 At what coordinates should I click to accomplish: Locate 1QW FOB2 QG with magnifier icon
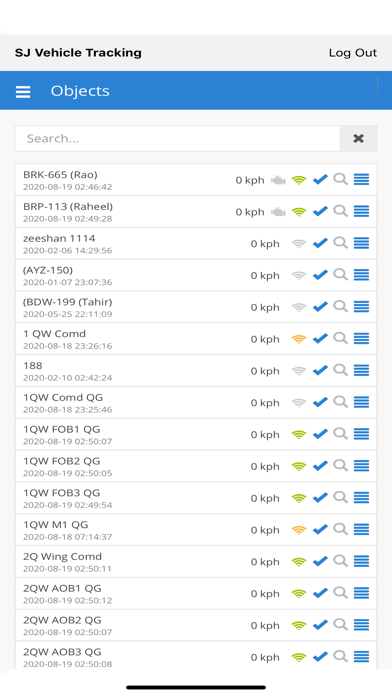tap(341, 465)
